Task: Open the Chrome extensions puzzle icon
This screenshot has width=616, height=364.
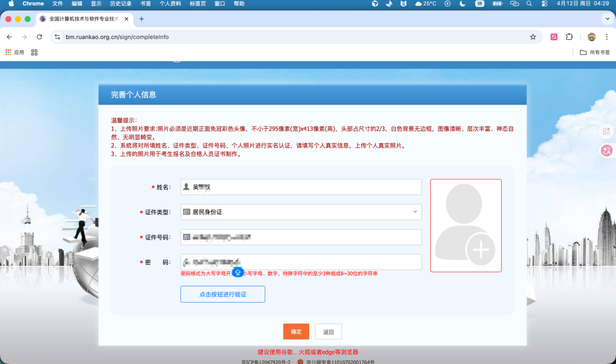Action: click(568, 37)
